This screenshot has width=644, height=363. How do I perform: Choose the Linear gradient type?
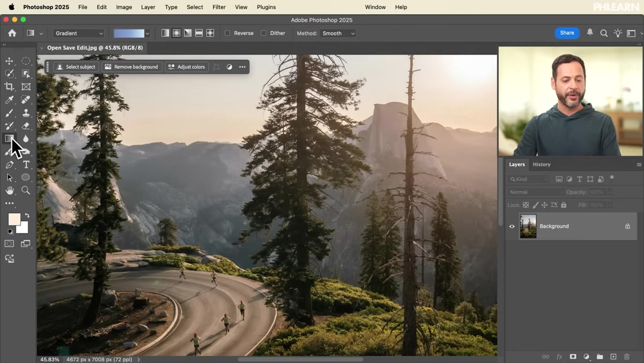pos(165,33)
